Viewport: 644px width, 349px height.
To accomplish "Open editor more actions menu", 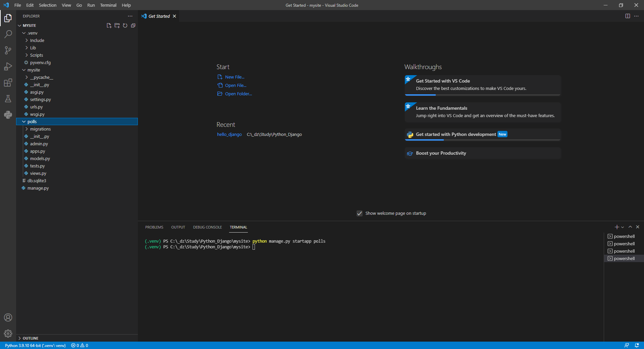I will click(x=636, y=16).
